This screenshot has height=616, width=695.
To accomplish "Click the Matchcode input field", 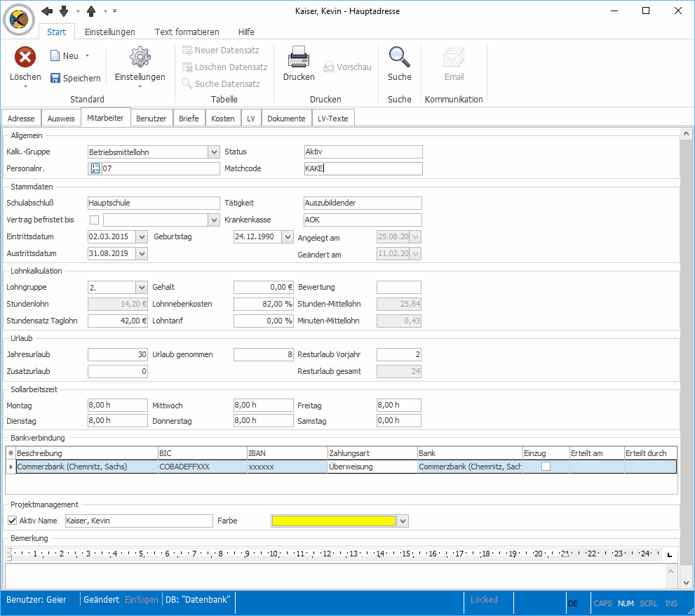I will coord(363,168).
